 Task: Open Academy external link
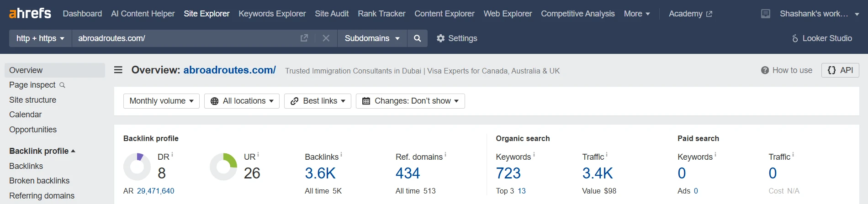click(690, 14)
